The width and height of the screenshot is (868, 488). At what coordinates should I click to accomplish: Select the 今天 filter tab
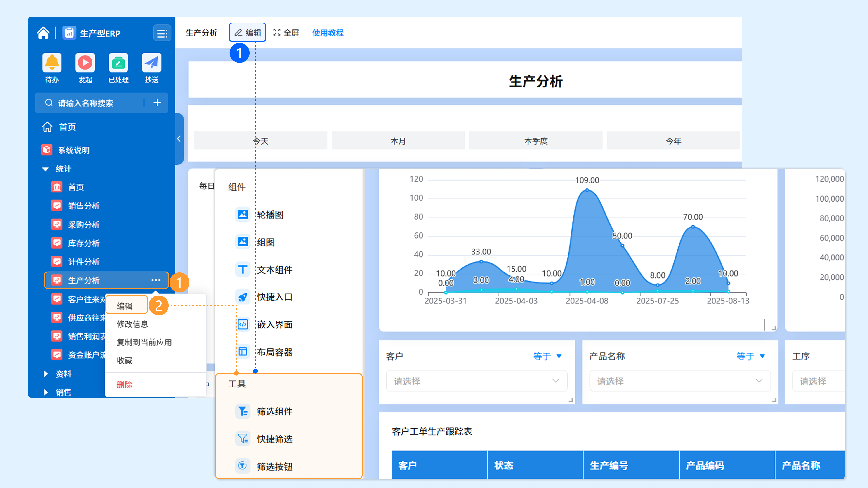pos(260,141)
